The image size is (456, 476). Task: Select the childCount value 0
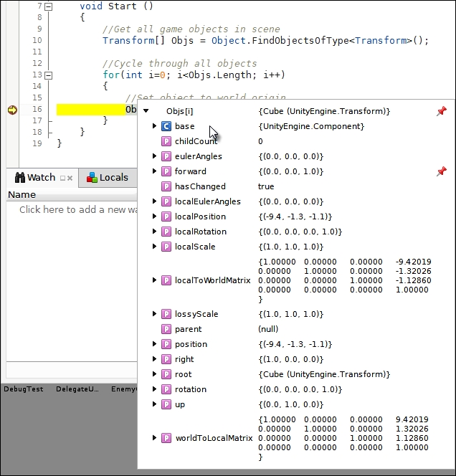pyautogui.click(x=260, y=141)
